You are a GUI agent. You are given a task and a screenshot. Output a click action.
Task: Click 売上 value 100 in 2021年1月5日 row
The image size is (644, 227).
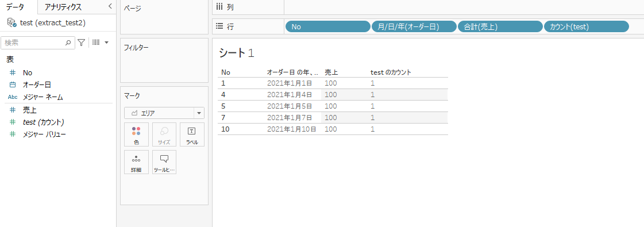(x=331, y=106)
